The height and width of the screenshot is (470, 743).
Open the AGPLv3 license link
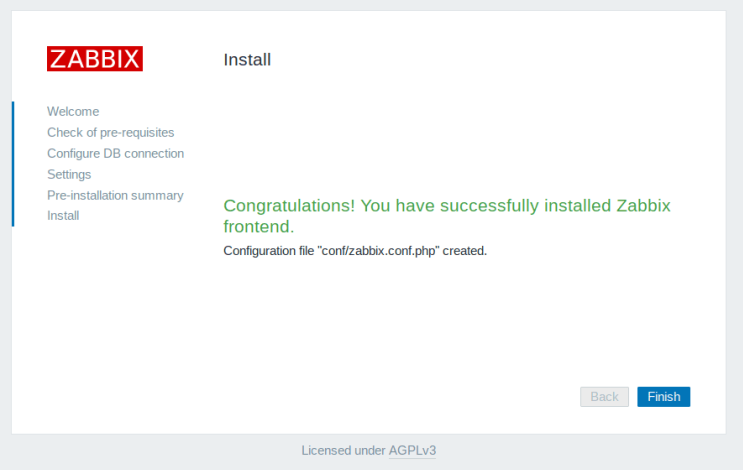[x=412, y=451]
